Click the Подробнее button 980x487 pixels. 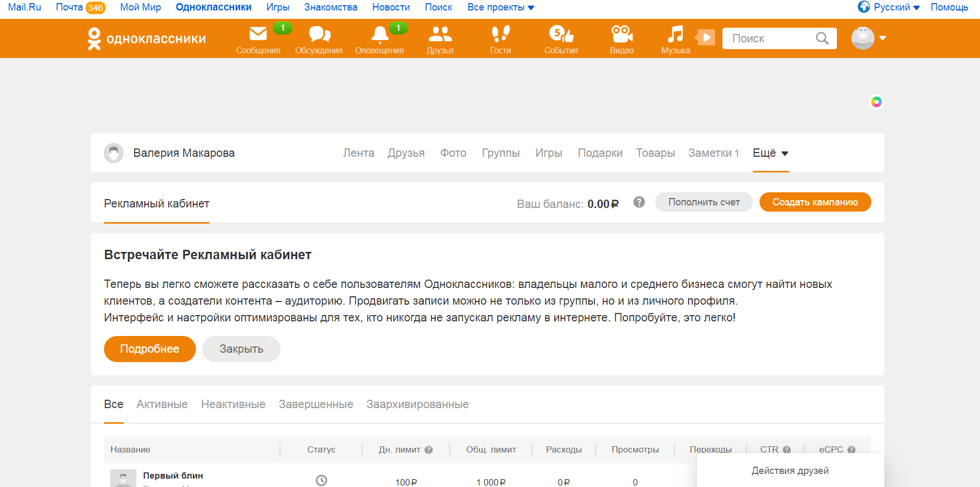[x=149, y=349]
